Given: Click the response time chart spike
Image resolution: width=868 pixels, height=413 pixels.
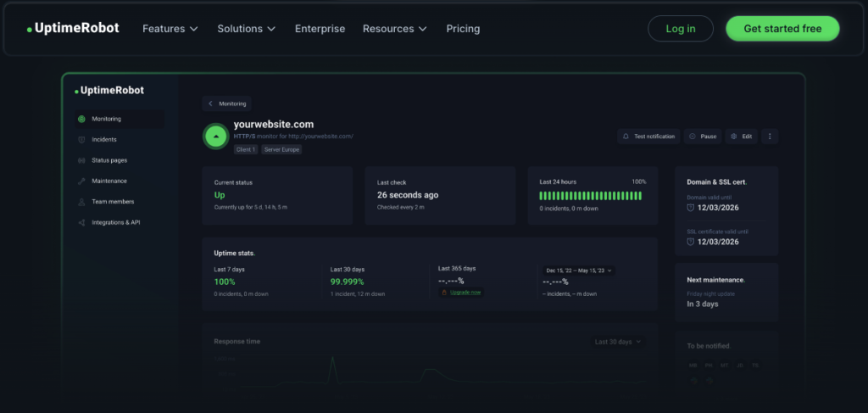Looking at the screenshot, I should (x=332, y=367).
